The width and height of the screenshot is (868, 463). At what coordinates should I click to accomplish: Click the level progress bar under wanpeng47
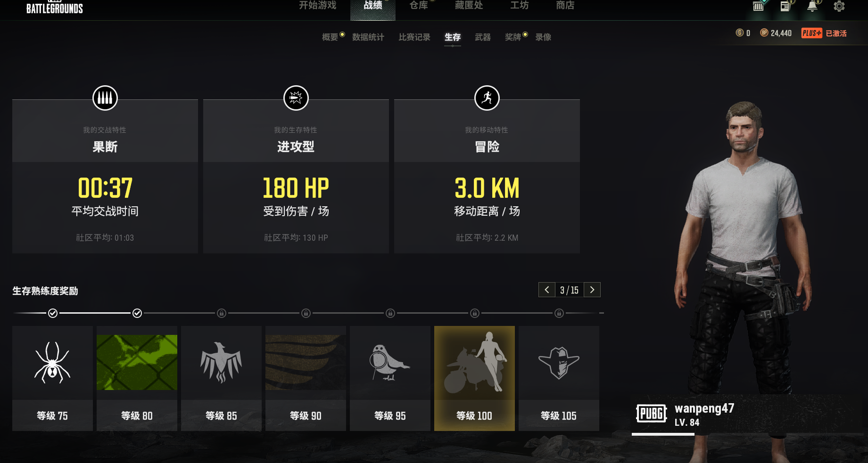click(x=747, y=434)
